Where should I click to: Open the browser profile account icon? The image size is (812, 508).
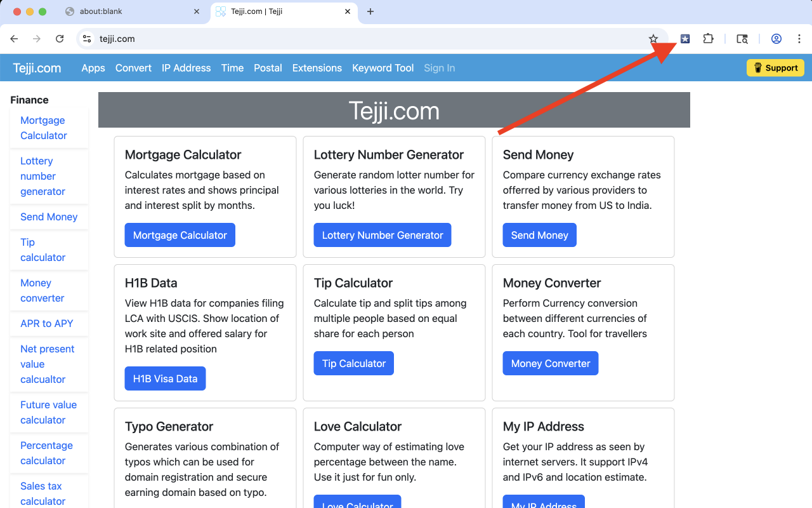tap(776, 39)
